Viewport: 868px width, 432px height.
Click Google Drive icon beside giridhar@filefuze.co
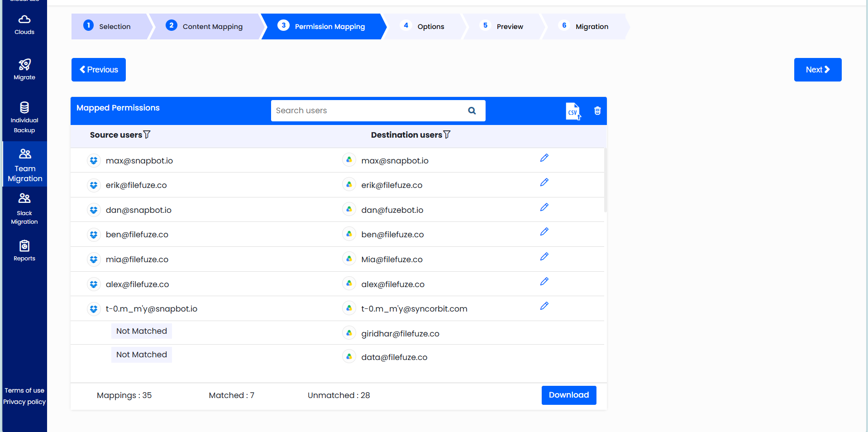point(349,333)
